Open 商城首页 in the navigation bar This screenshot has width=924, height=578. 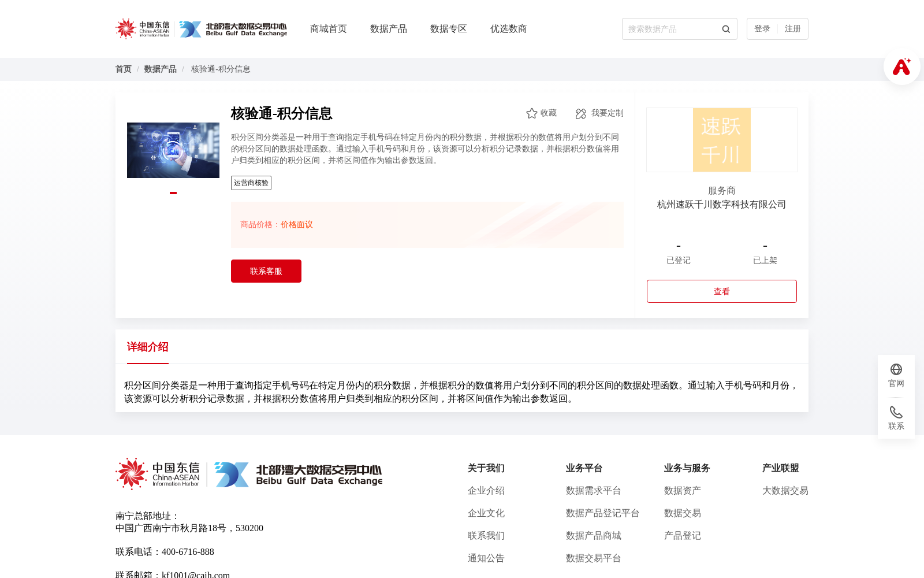click(329, 29)
